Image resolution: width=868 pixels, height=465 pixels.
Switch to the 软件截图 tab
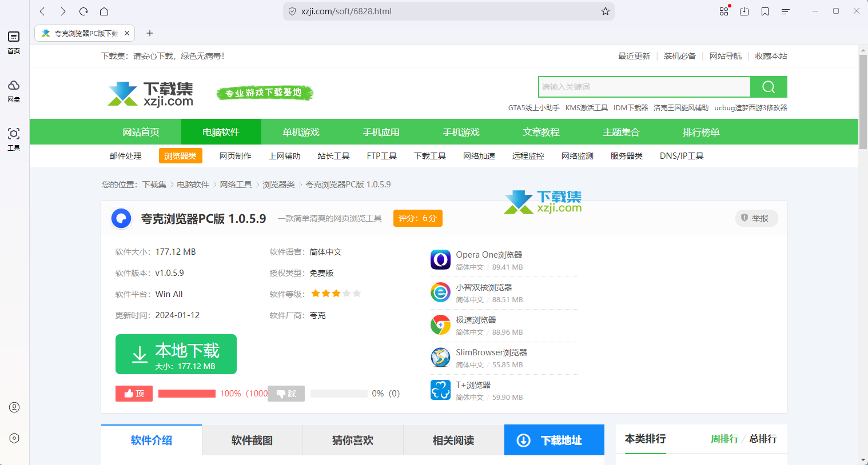click(252, 440)
